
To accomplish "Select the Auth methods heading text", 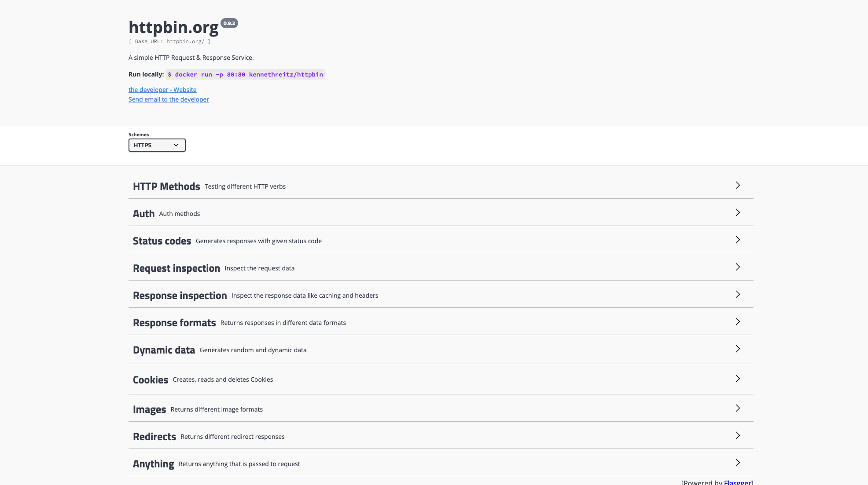I will 179,214.
